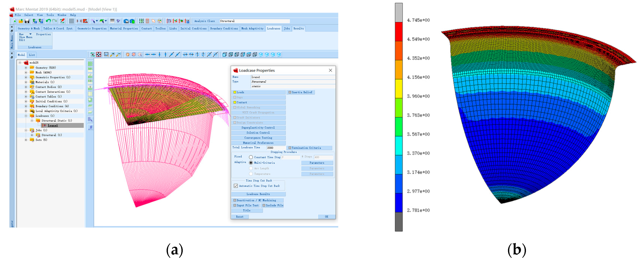Viewport: 644px width, 263px height.
Task: Expand the Geometry (528) tree node
Action: click(26, 68)
